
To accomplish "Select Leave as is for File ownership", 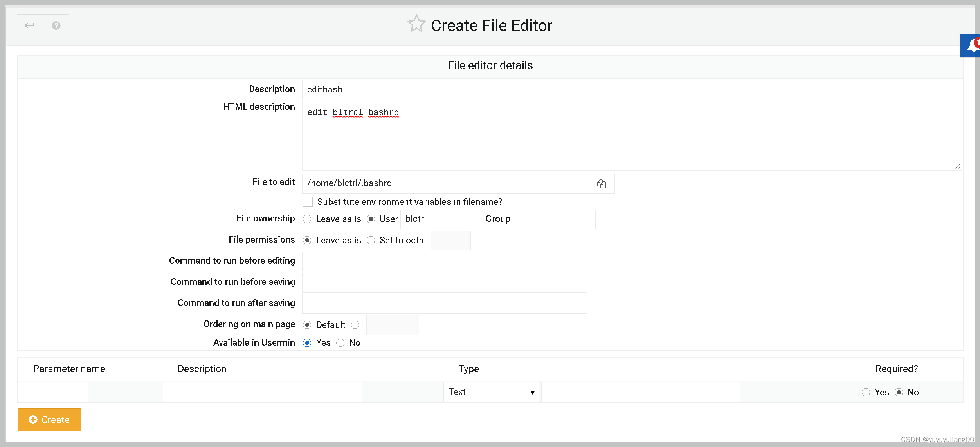I will tap(307, 219).
